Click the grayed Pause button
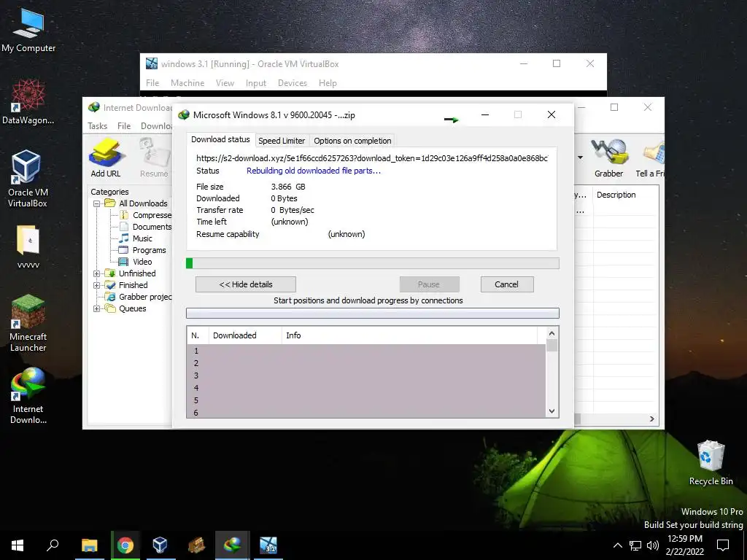 pyautogui.click(x=429, y=284)
